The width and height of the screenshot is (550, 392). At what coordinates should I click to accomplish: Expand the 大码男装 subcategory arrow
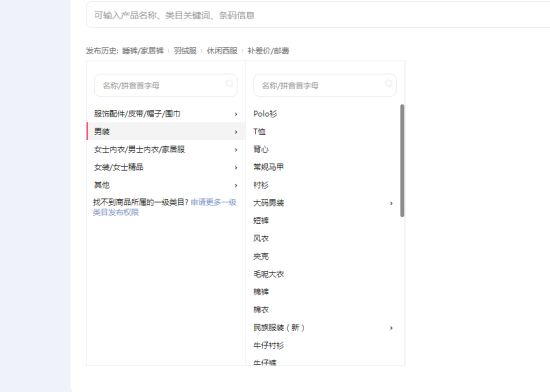(391, 203)
